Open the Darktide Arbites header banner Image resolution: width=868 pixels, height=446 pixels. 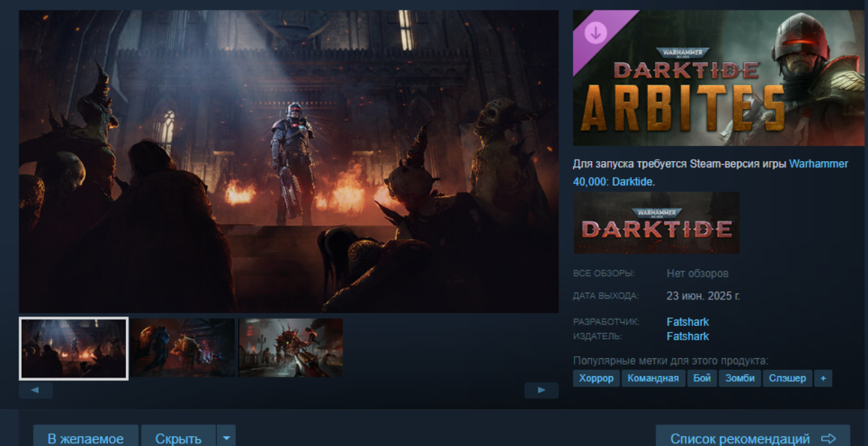[x=718, y=78]
